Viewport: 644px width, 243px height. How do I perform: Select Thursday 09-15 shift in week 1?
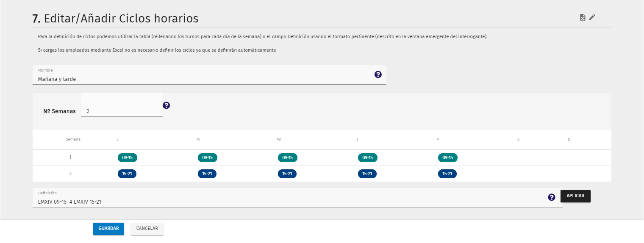(368, 157)
